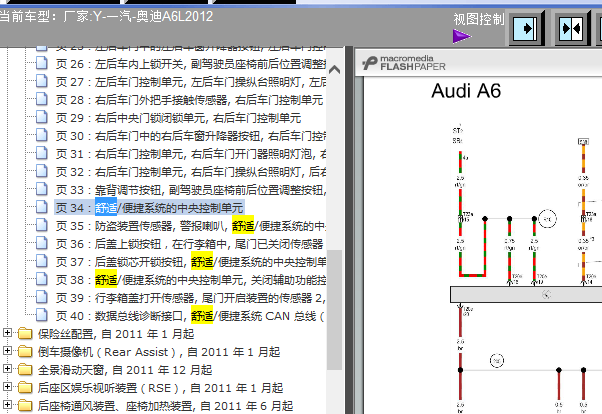Click folder icon for 后座区娱乐视听装置 RSE
This screenshot has height=414, width=602.
tap(25, 388)
